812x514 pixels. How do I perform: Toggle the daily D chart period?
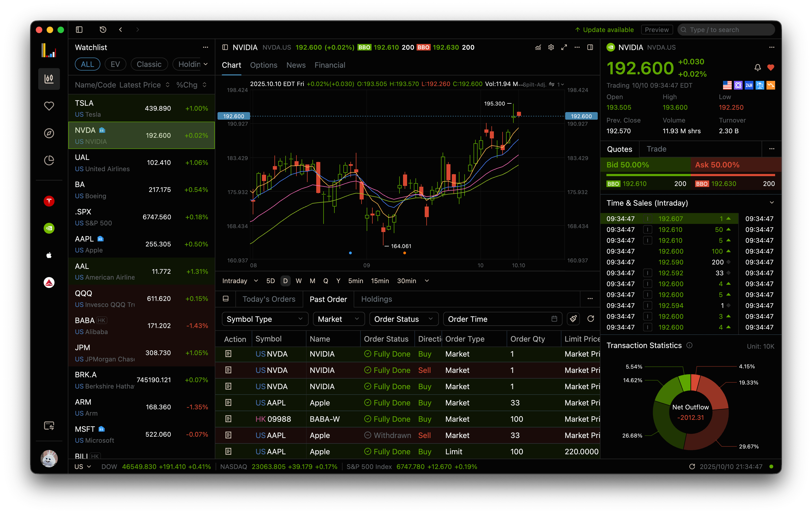pos(285,281)
